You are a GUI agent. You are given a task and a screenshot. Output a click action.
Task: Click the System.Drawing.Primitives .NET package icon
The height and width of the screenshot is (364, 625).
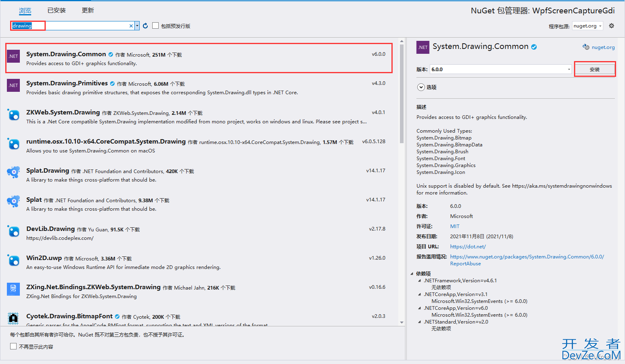pyautogui.click(x=13, y=85)
